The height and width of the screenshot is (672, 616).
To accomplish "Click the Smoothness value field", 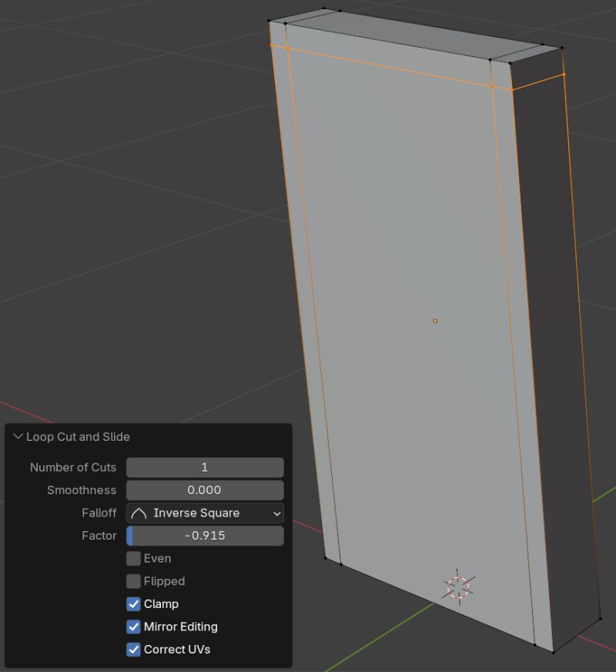I will 204,490.
